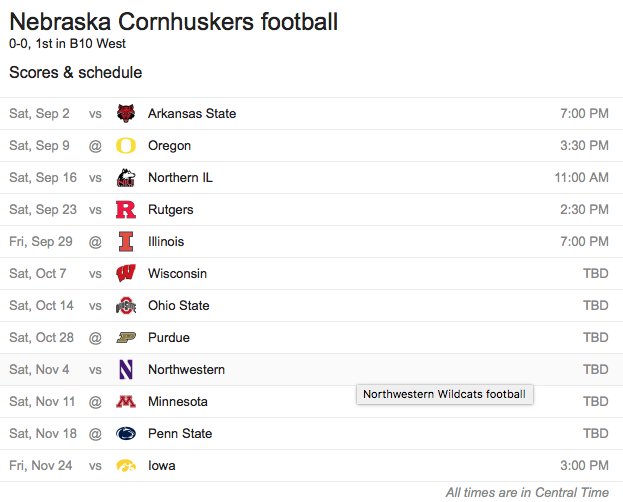623x502 pixels.
Task: Click the Northwestern purple N logo
Action: click(x=126, y=370)
